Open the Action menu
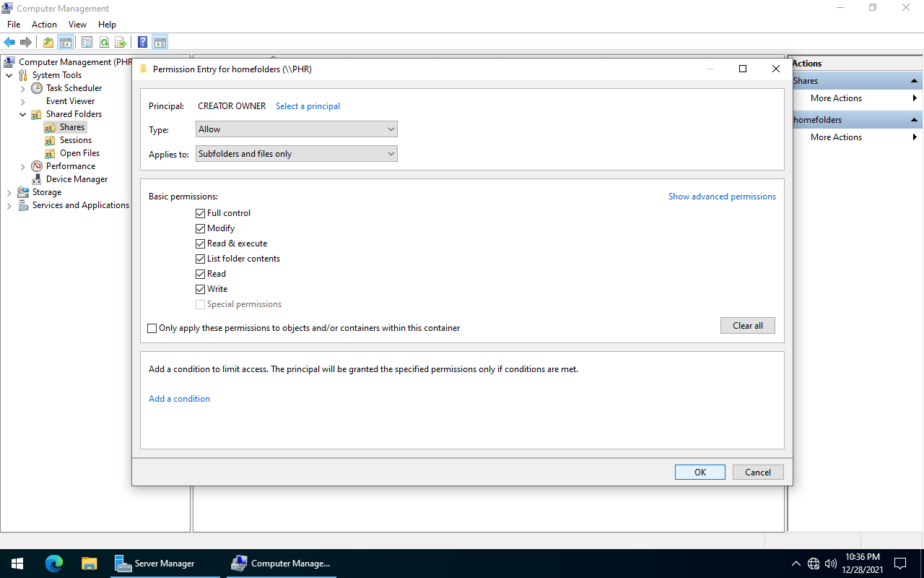This screenshot has width=924, height=578. coord(44,25)
